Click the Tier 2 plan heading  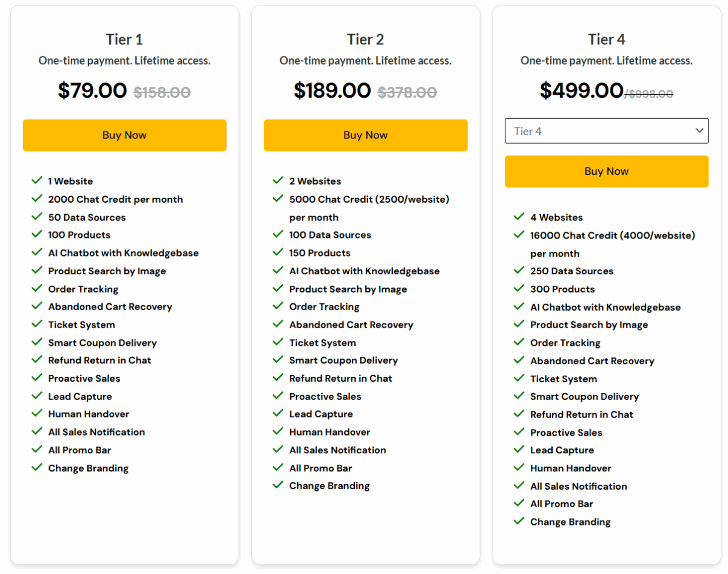[x=365, y=39]
